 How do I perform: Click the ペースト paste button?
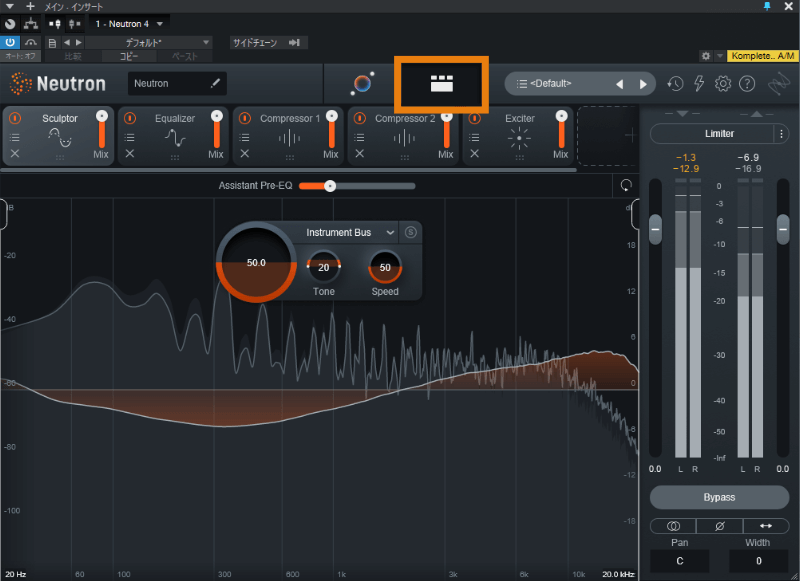(x=184, y=56)
